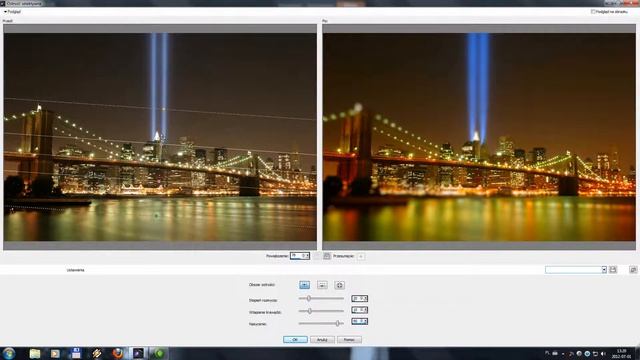Click the pan preview button next to Przesunięcie
Viewport: 640px width, 360px height.
pos(361,256)
